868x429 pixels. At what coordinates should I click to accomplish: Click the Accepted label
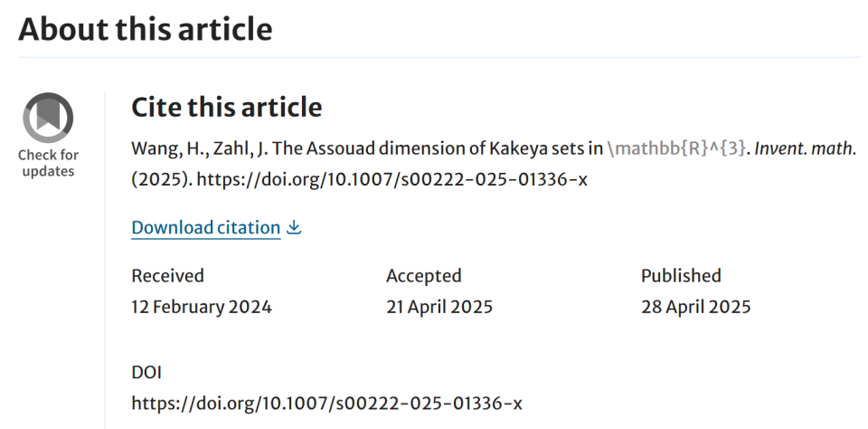pos(423,275)
